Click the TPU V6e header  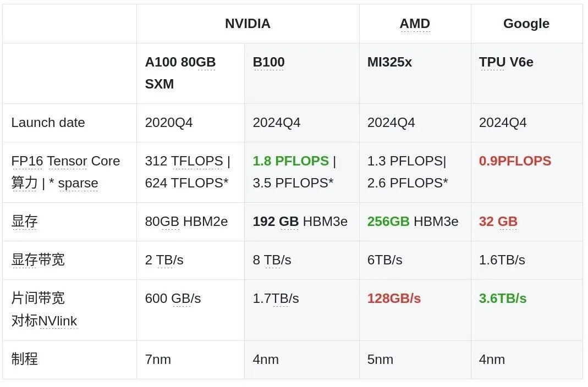click(506, 62)
